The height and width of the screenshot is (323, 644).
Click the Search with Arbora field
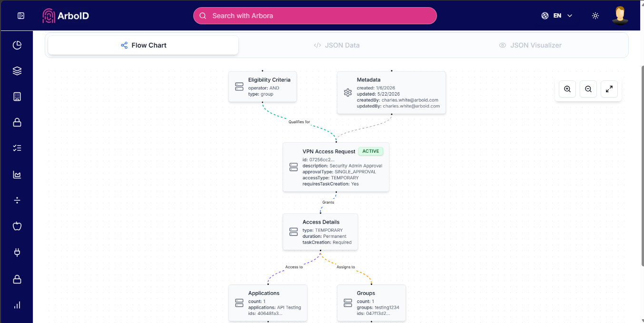point(315,16)
